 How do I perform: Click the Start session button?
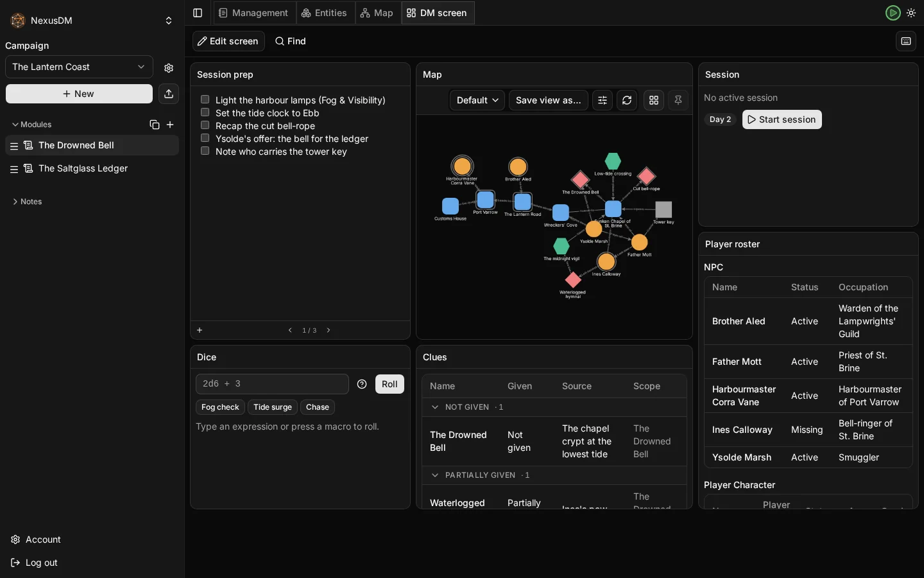(782, 119)
